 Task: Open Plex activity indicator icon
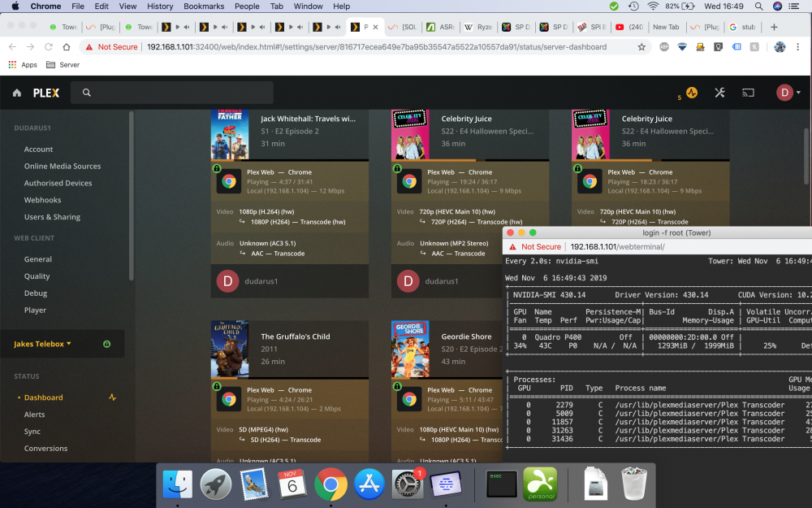coord(692,93)
